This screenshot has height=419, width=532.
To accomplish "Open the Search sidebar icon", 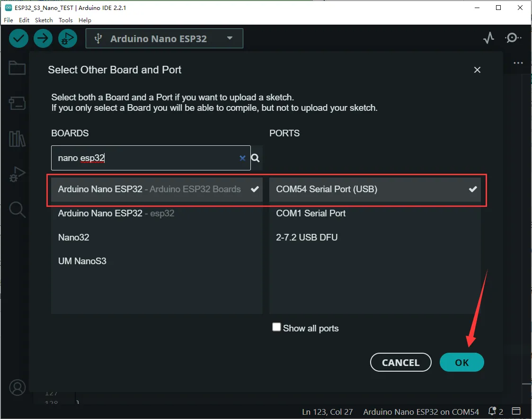I will [x=17, y=210].
